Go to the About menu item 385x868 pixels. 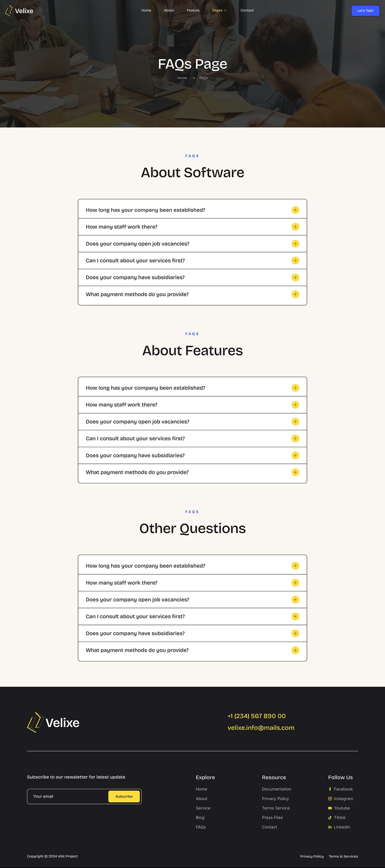169,11
